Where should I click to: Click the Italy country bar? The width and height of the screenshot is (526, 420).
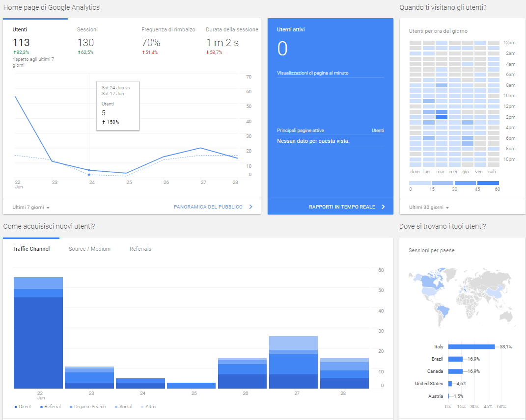point(471,346)
